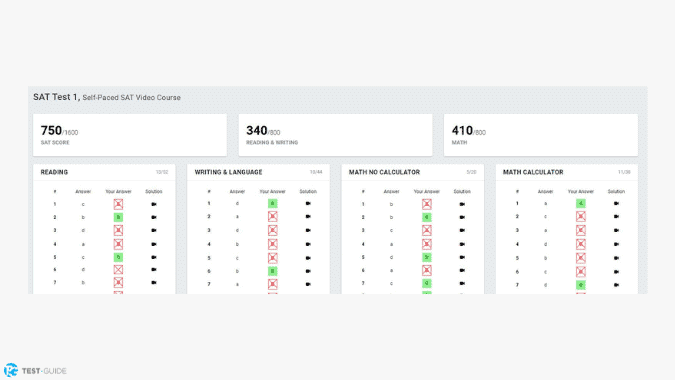
Task: Click the "SAT Test 1" page title
Action: point(56,97)
